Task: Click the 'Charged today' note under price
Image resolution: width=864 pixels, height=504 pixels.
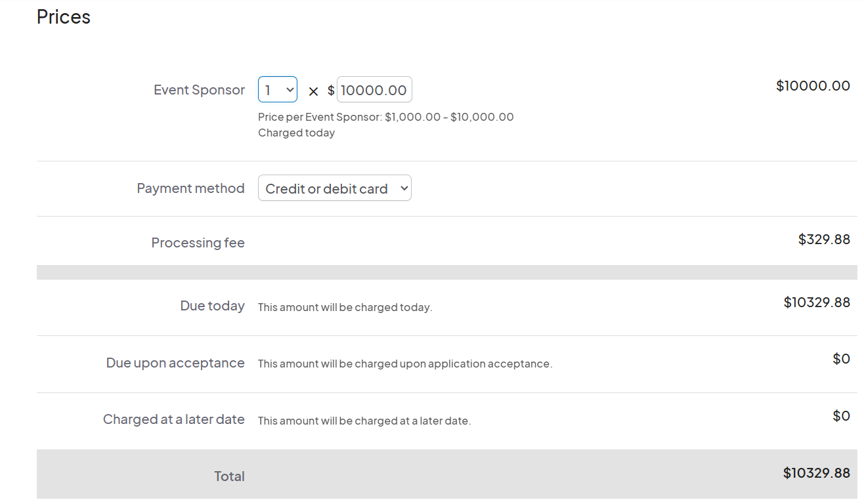Action: point(296,133)
